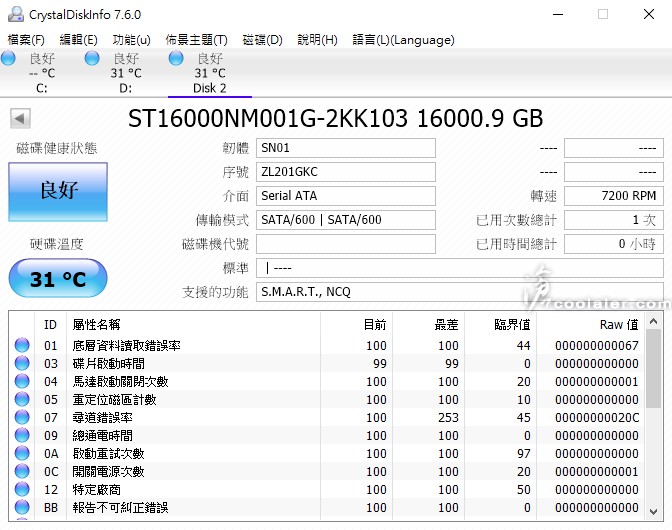This screenshot has width=672, height=530.
Task: Select the 特定廠商 attribute row
Action: tap(327, 489)
